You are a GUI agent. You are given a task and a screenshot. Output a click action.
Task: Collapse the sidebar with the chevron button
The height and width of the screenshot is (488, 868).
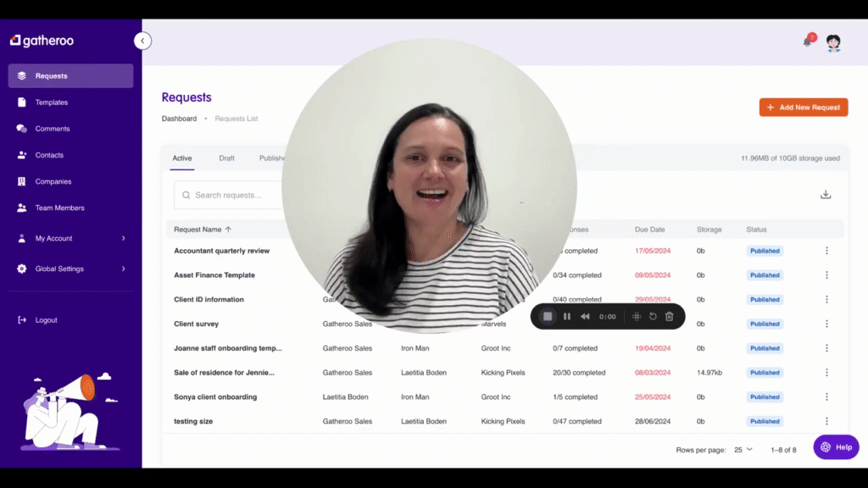click(142, 41)
